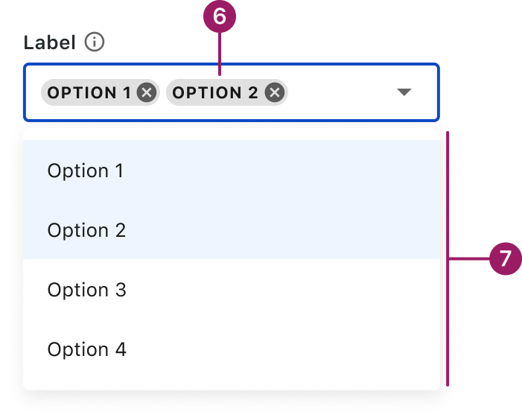The width and height of the screenshot is (522, 420).
Task: Remove the OPTION 2 chip with its X icon
Action: 275,93
